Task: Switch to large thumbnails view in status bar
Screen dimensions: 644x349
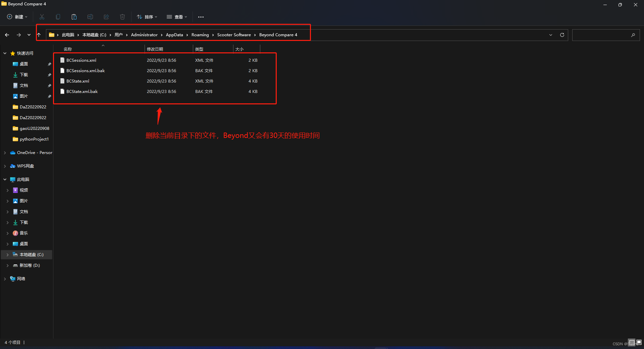Action: click(639, 342)
